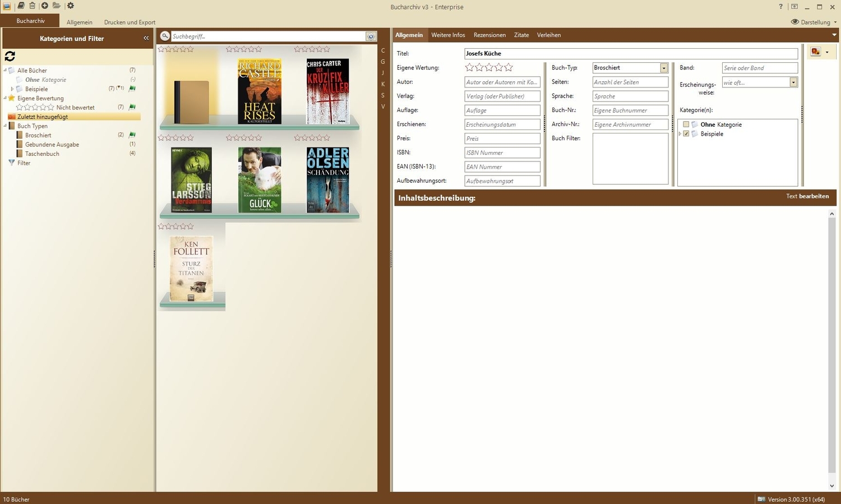Image resolution: width=841 pixels, height=504 pixels.
Task: Open the Drucken und Export tab
Action: click(x=130, y=22)
